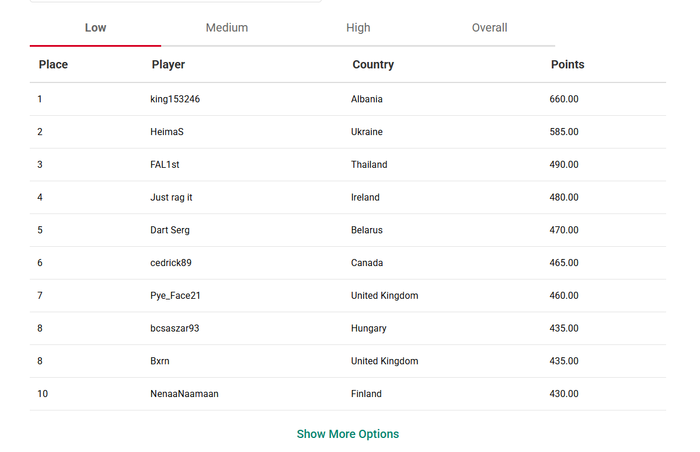This screenshot has height=452, width=700.
Task: Click the Points column header
Action: click(x=567, y=65)
